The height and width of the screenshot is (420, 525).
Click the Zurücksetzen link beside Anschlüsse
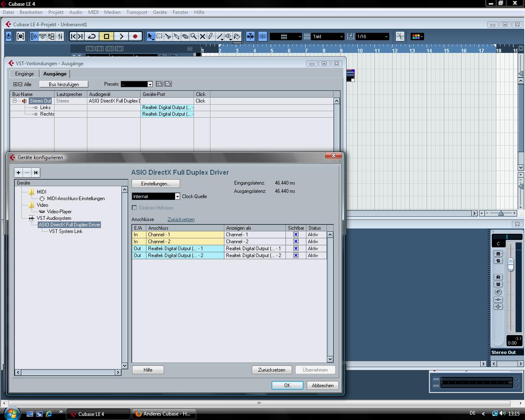(x=181, y=219)
